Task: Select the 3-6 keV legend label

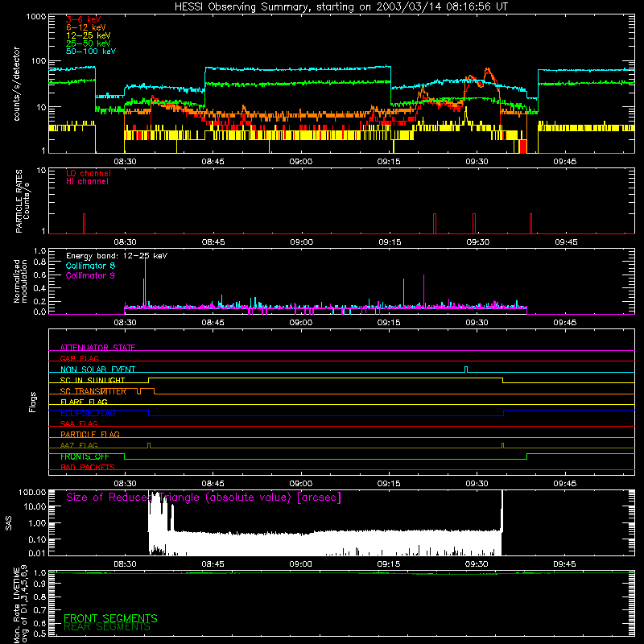Action: point(84,19)
